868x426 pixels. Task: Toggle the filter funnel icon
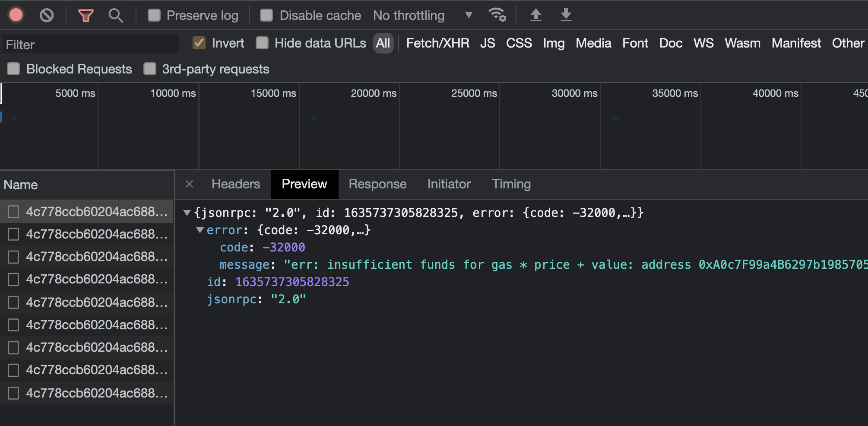(x=86, y=16)
